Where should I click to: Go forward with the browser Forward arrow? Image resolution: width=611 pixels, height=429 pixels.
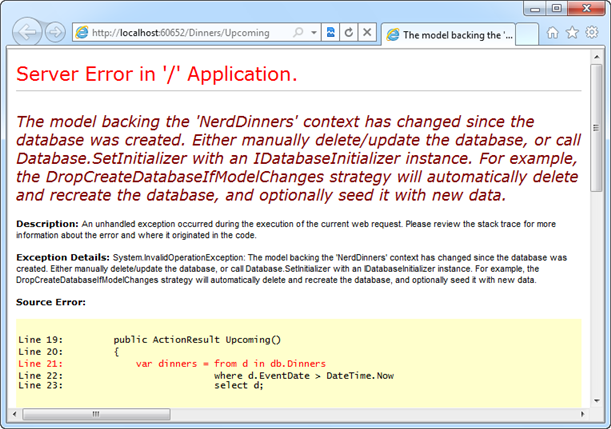(x=55, y=32)
